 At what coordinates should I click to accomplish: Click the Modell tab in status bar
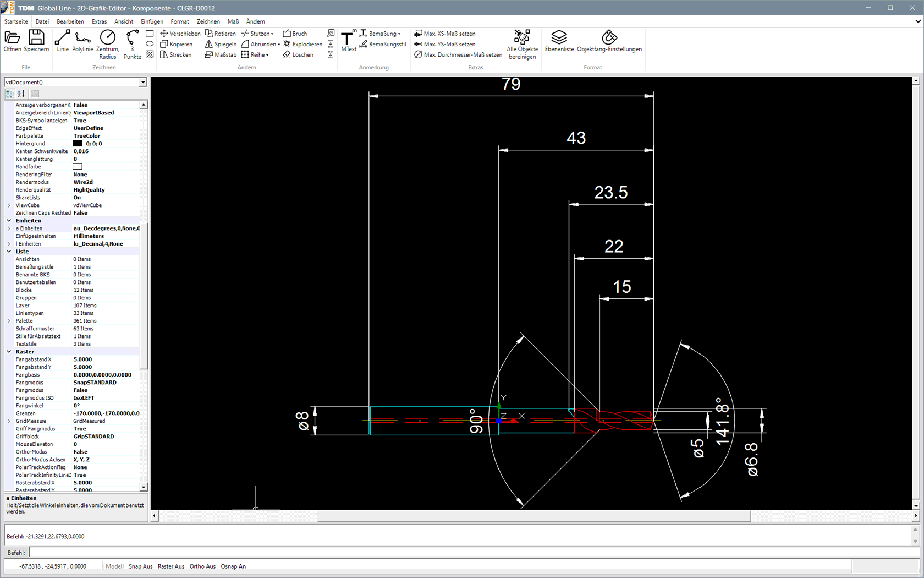pyautogui.click(x=114, y=566)
